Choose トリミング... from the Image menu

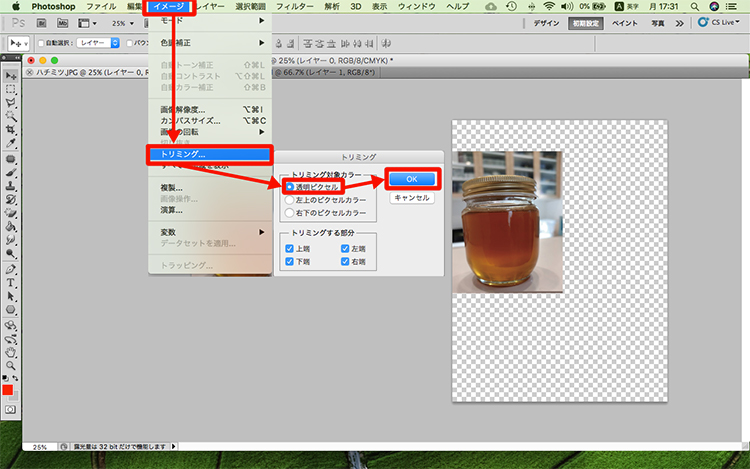[210, 154]
